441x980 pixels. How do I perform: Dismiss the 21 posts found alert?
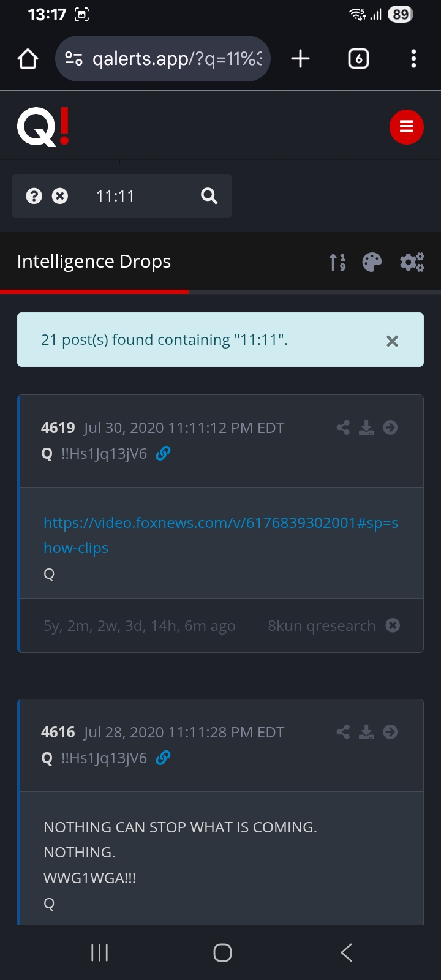coord(393,341)
